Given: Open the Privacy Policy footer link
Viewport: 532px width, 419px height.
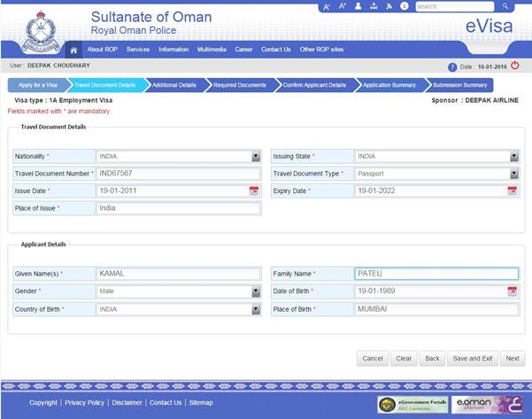Looking at the screenshot, I should [84, 403].
